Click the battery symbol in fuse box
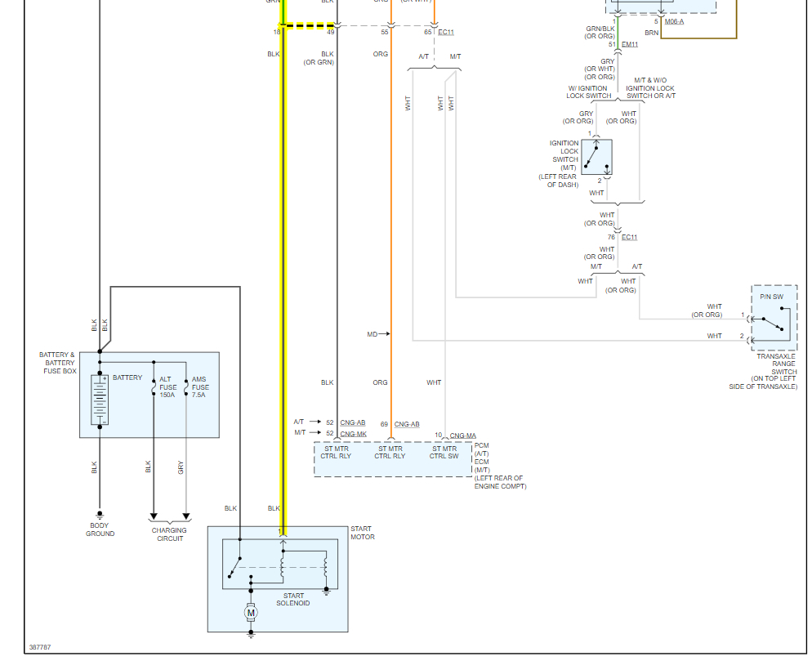Image resolution: width=812 pixels, height=670 pixels. tap(100, 400)
